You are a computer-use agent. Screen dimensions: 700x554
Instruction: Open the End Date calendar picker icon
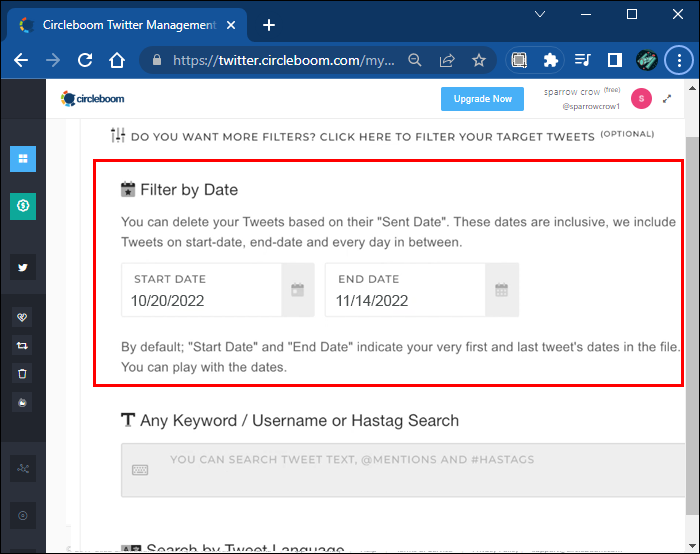point(501,290)
